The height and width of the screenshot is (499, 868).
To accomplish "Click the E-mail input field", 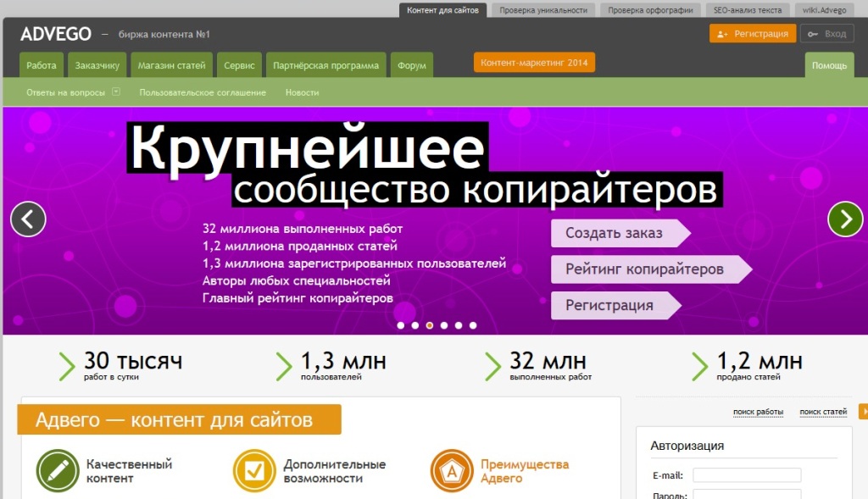I will tap(747, 475).
